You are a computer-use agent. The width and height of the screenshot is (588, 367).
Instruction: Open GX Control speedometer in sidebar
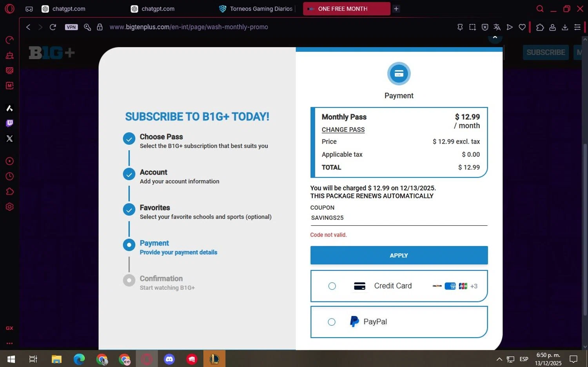coord(9,40)
